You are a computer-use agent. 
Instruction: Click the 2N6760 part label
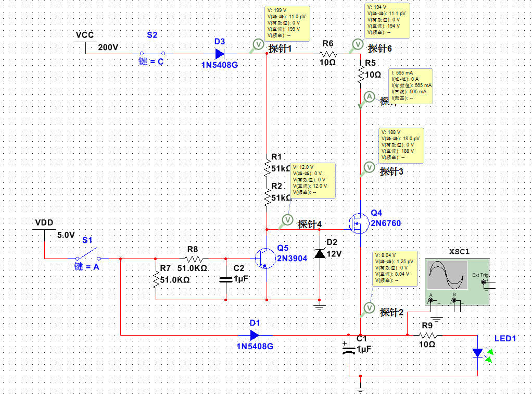coord(386,224)
